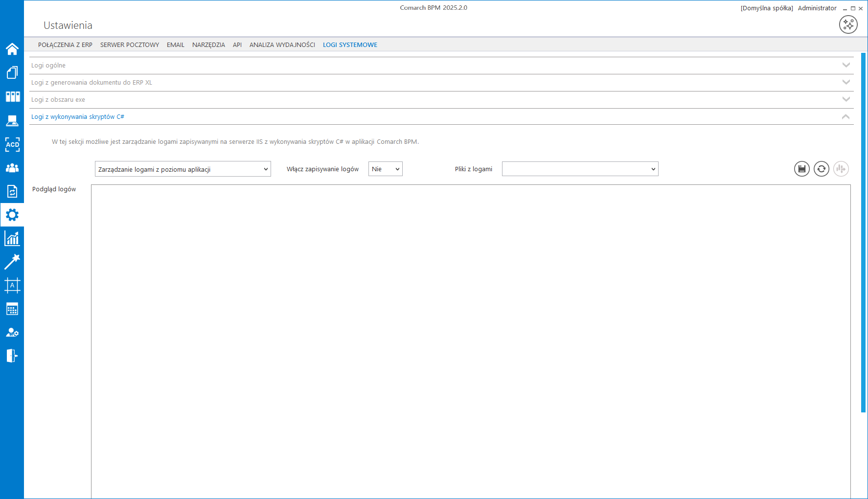Viewport: 868px width, 499px height.
Task: Click '[Domyślna spółka]' company label
Action: tap(767, 8)
